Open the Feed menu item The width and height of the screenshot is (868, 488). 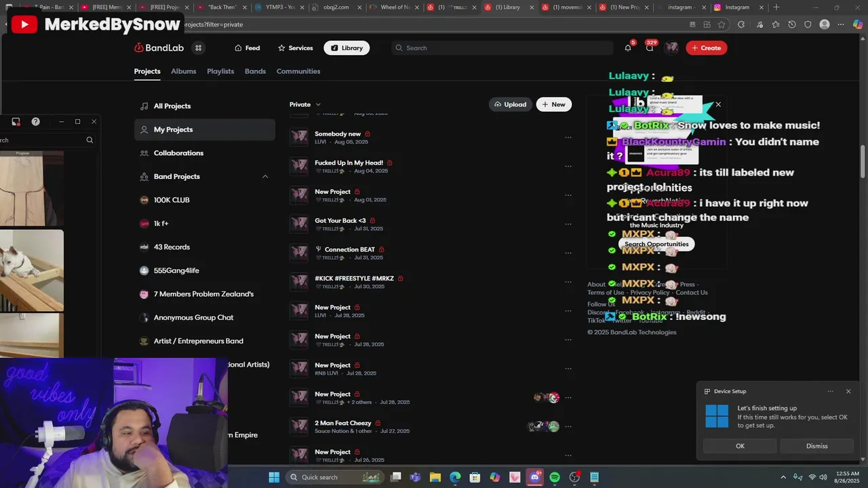point(247,48)
